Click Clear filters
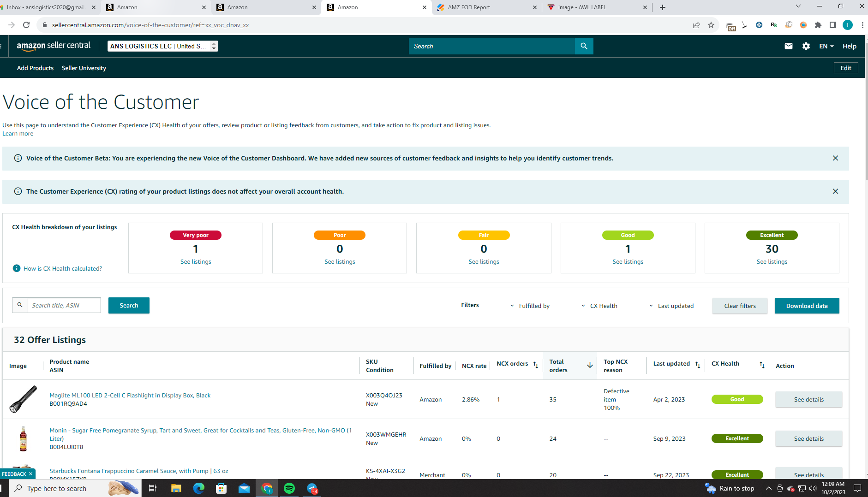This screenshot has height=497, width=868. [740, 306]
